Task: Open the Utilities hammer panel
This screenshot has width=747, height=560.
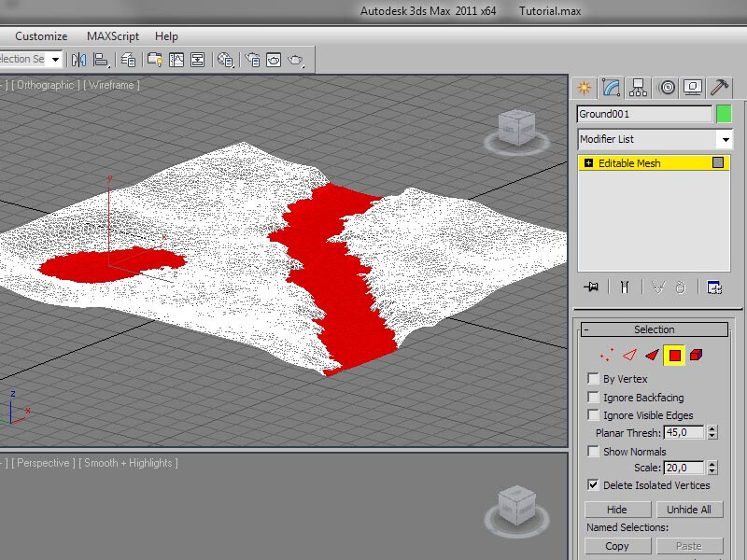Action: pyautogui.click(x=719, y=88)
